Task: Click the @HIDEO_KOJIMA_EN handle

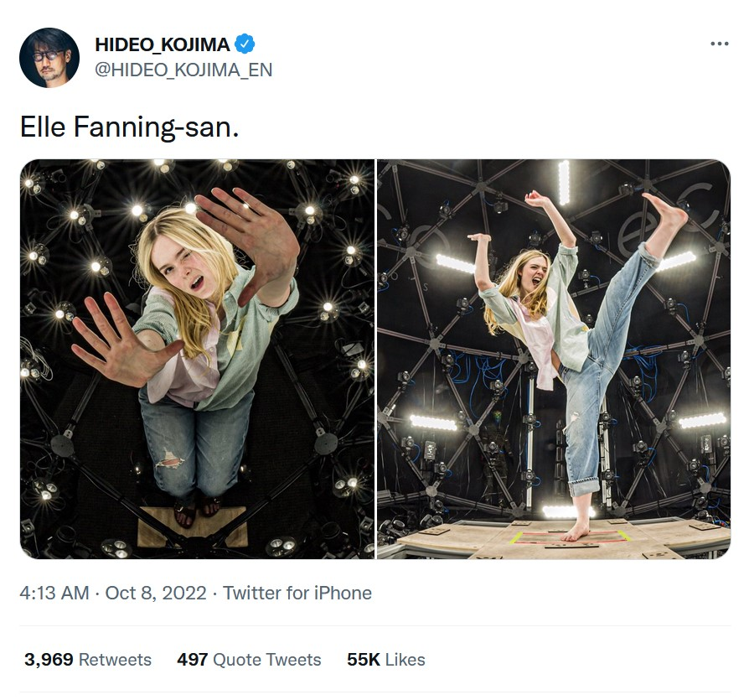Action: (x=183, y=70)
